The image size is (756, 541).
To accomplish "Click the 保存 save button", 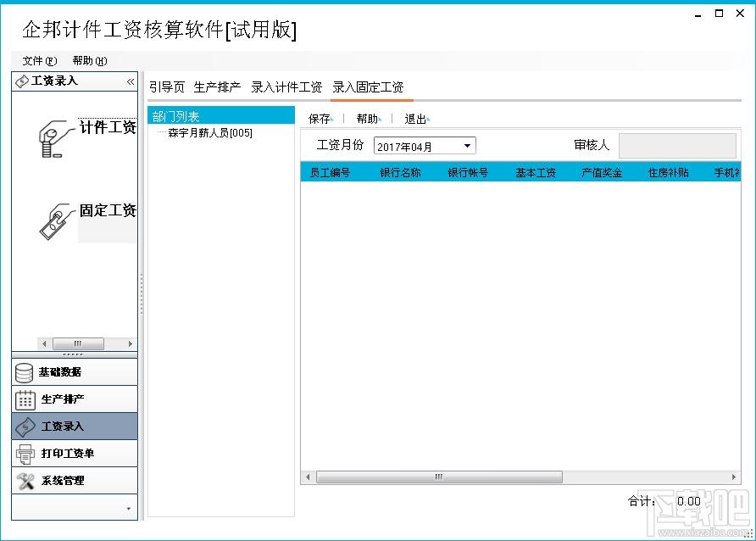I will coord(320,119).
